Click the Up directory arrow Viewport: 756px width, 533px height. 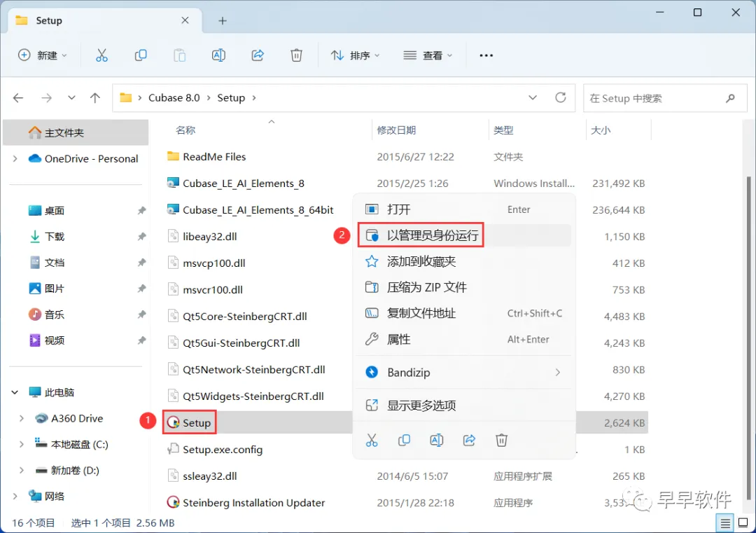tap(95, 98)
